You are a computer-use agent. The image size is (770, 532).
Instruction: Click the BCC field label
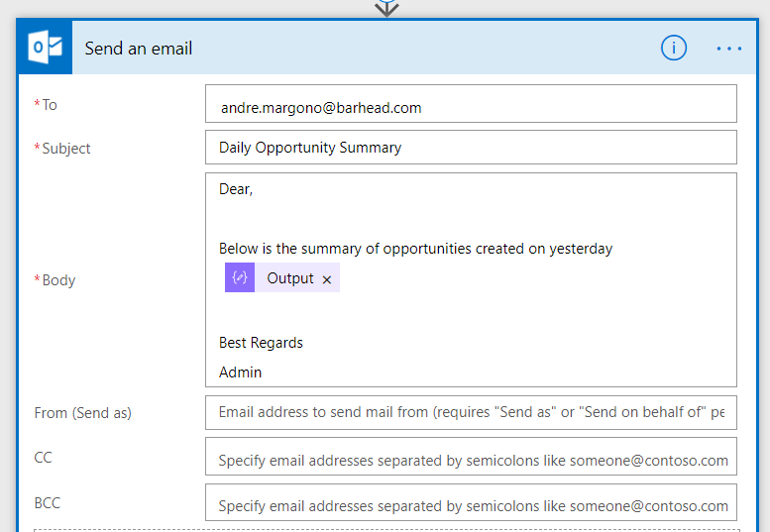coord(48,503)
